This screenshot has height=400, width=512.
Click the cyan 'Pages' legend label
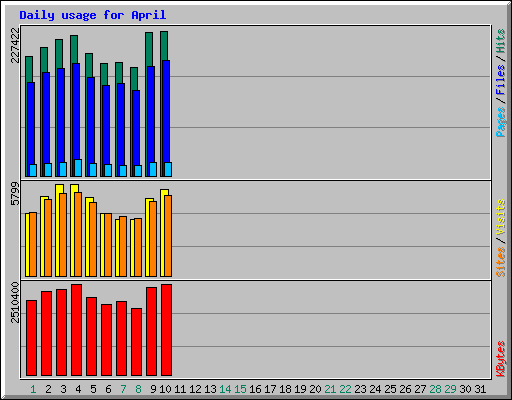501,122
